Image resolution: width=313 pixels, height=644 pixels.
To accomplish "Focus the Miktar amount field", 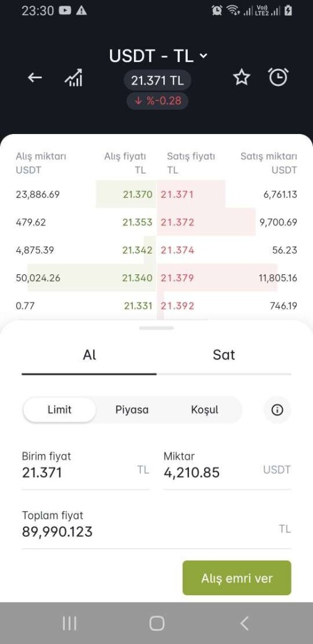I will tap(227, 469).
